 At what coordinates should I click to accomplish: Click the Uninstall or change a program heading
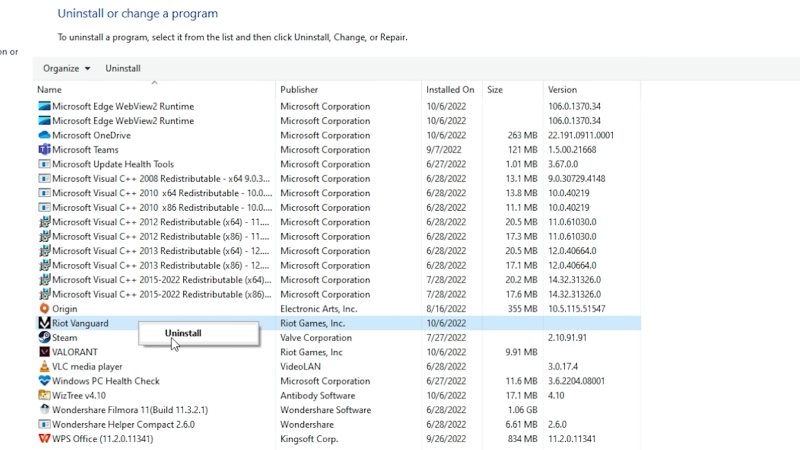[x=138, y=14]
